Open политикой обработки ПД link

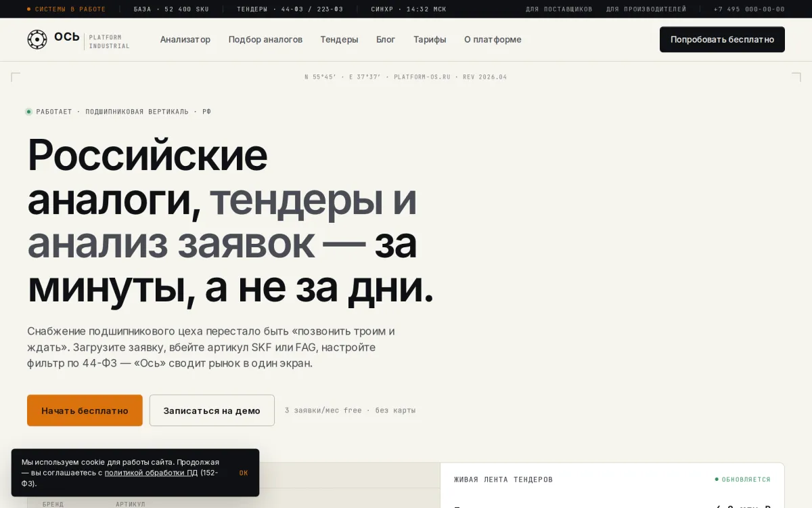pyautogui.click(x=151, y=473)
